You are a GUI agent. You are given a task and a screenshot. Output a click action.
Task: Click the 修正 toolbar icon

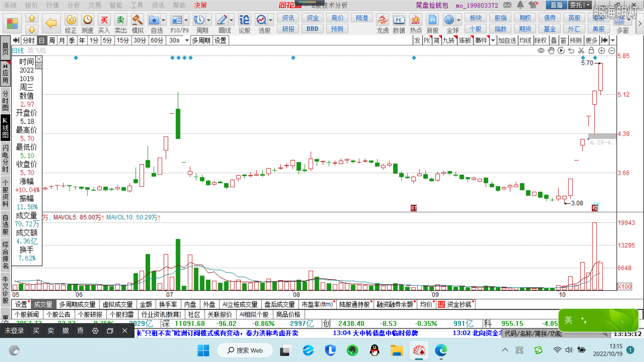click(x=71, y=23)
